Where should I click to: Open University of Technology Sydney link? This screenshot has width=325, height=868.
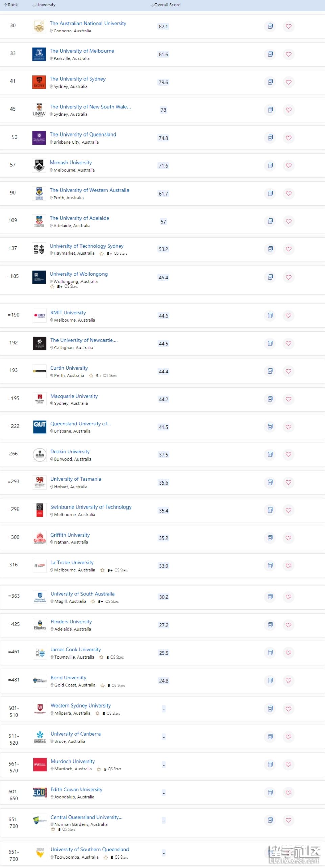[87, 246]
